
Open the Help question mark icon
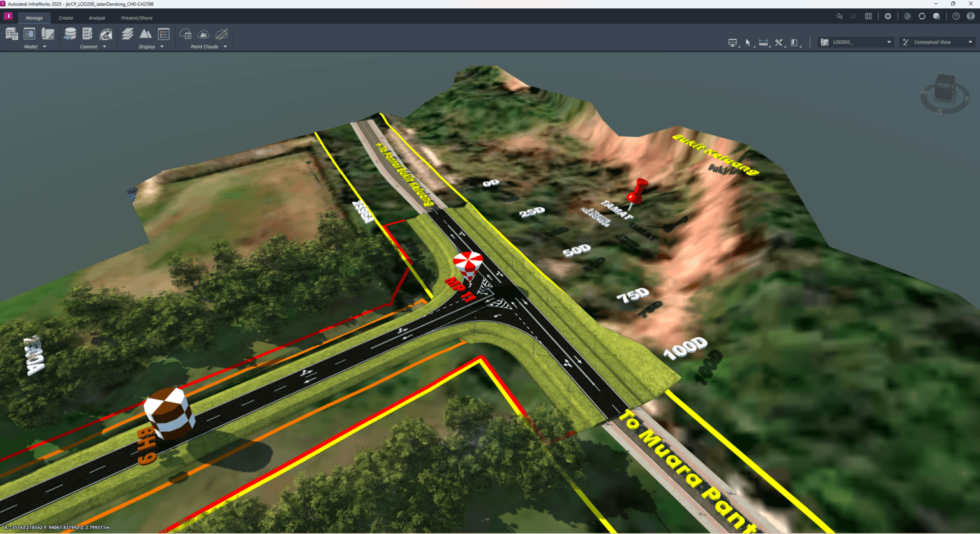click(956, 17)
